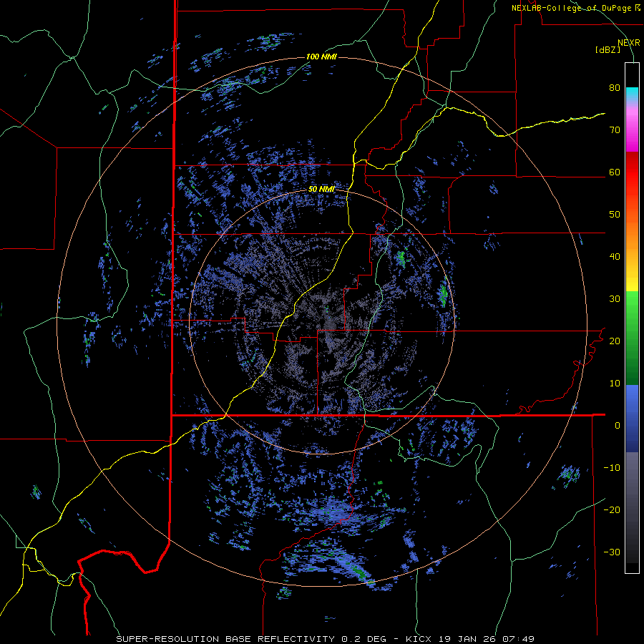Pick the 40 dBZ scale value
644x644 pixels.
click(x=615, y=257)
